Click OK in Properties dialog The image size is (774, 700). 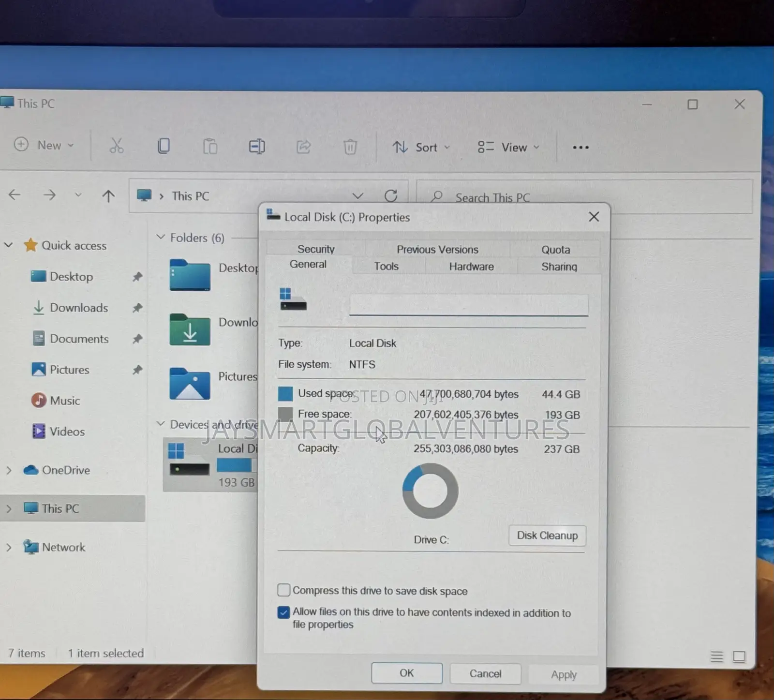click(407, 673)
